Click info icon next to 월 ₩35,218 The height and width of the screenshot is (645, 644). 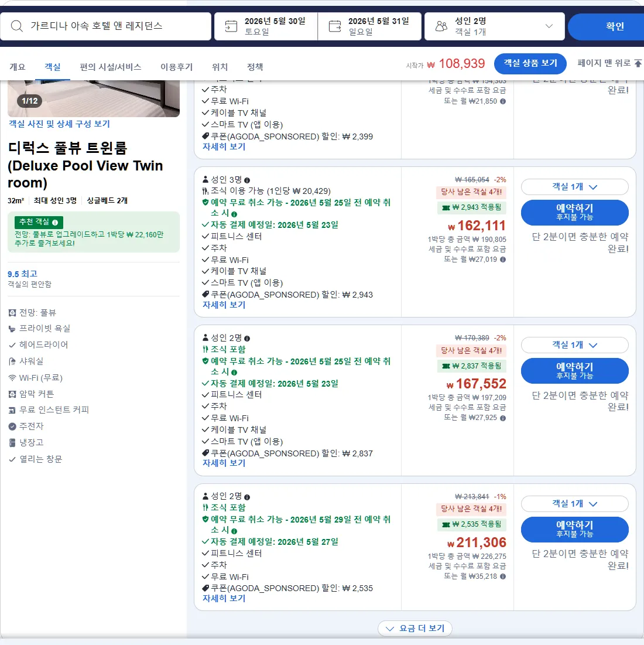(503, 576)
